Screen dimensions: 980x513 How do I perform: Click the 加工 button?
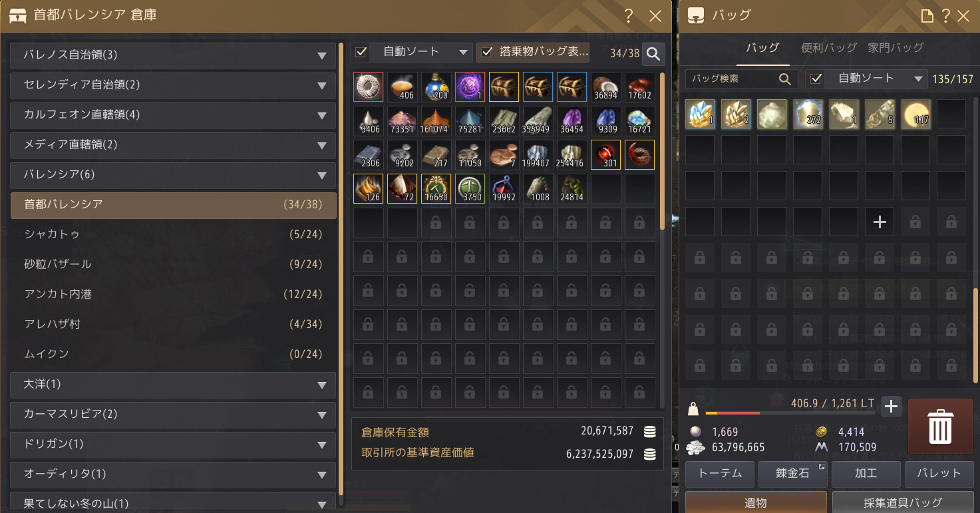866,474
